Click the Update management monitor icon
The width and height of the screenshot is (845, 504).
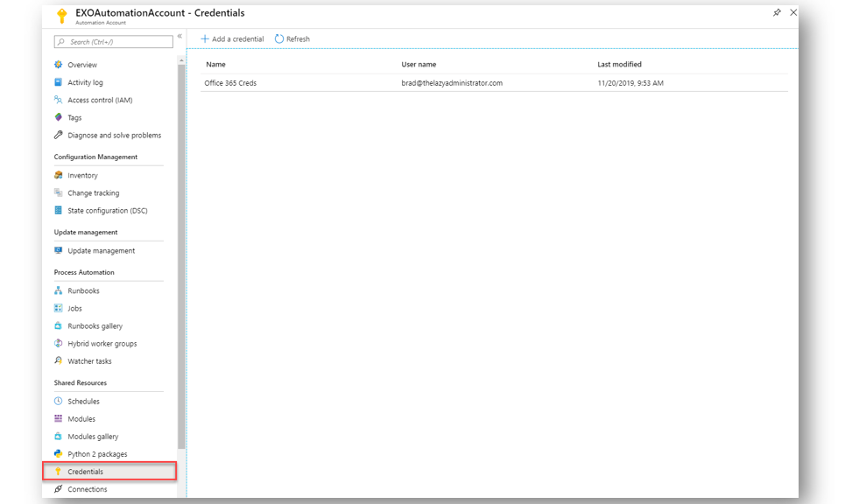58,250
